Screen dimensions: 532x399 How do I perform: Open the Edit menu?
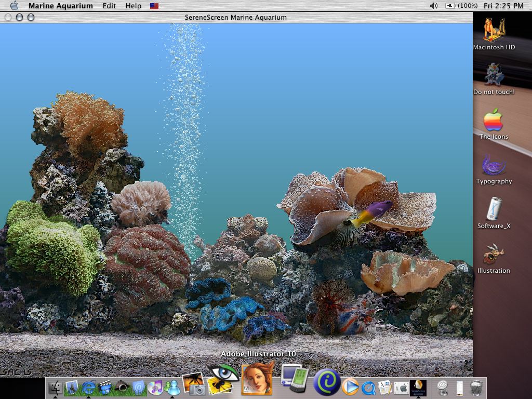(109, 6)
